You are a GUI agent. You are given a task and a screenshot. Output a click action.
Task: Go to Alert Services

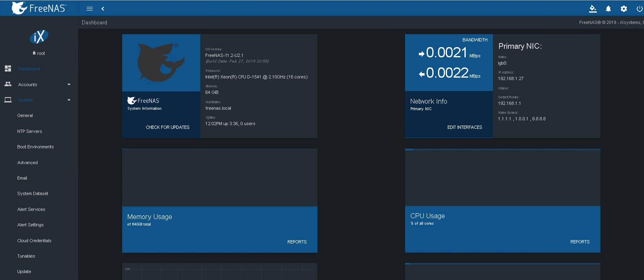[x=31, y=209]
